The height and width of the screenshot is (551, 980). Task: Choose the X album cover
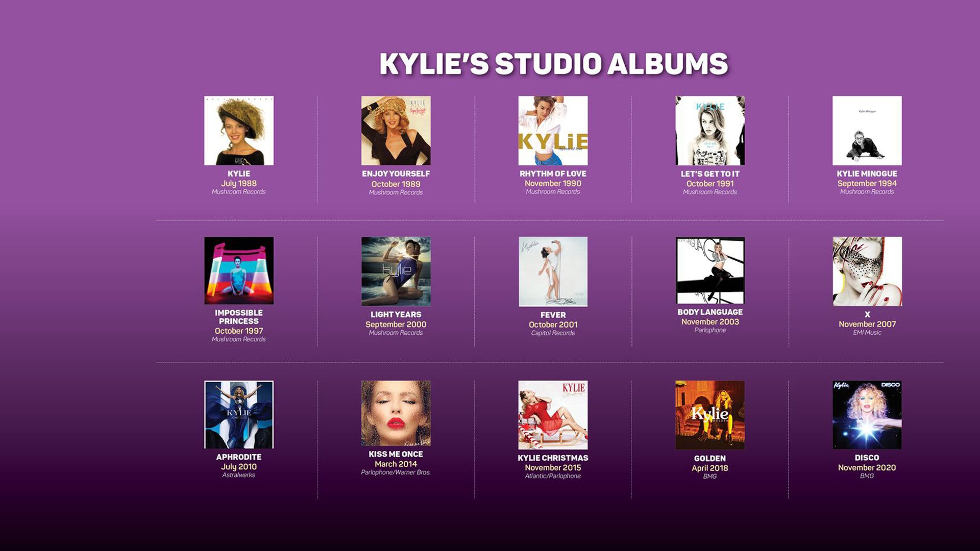point(867,271)
